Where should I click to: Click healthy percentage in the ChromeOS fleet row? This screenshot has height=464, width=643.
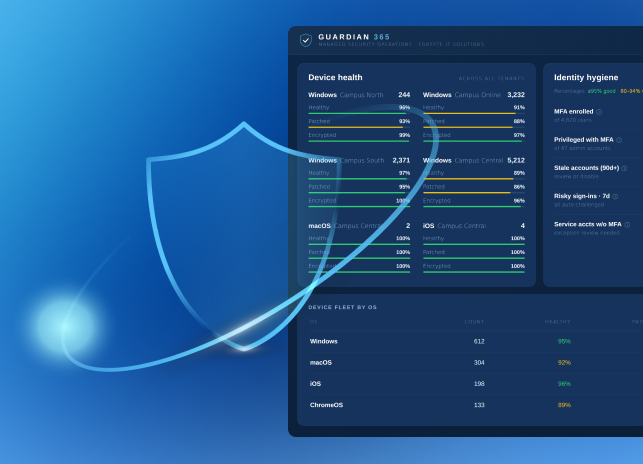[564, 405]
